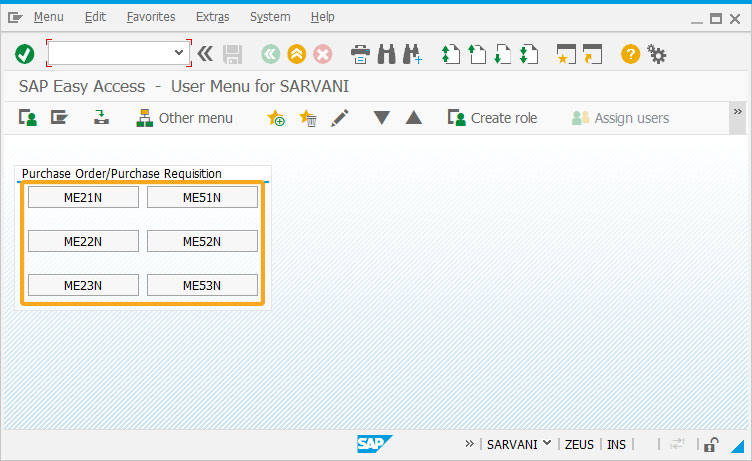Viewport: 752px width, 461px height.
Task: Click the Find binoculars icon
Action: pos(387,54)
